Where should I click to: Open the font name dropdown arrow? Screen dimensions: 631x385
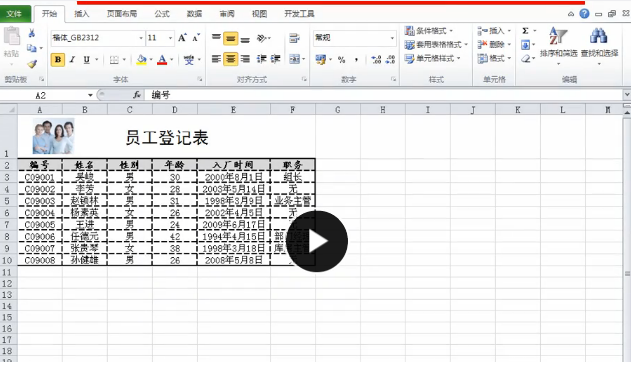coord(141,38)
